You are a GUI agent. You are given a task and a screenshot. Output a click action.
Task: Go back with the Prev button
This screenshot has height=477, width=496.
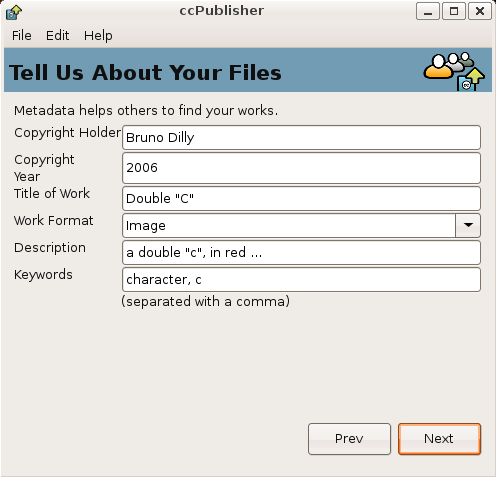(349, 439)
